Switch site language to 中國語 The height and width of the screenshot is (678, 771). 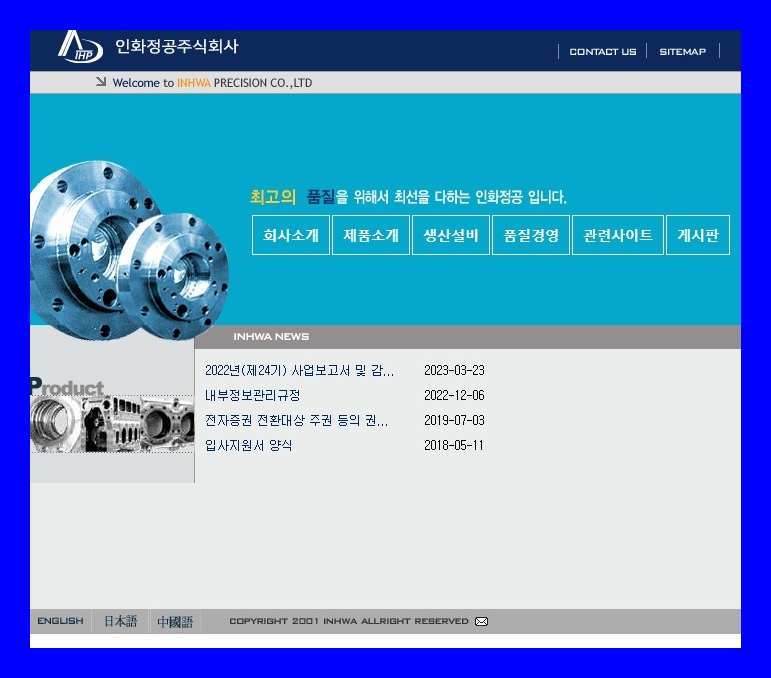175,622
